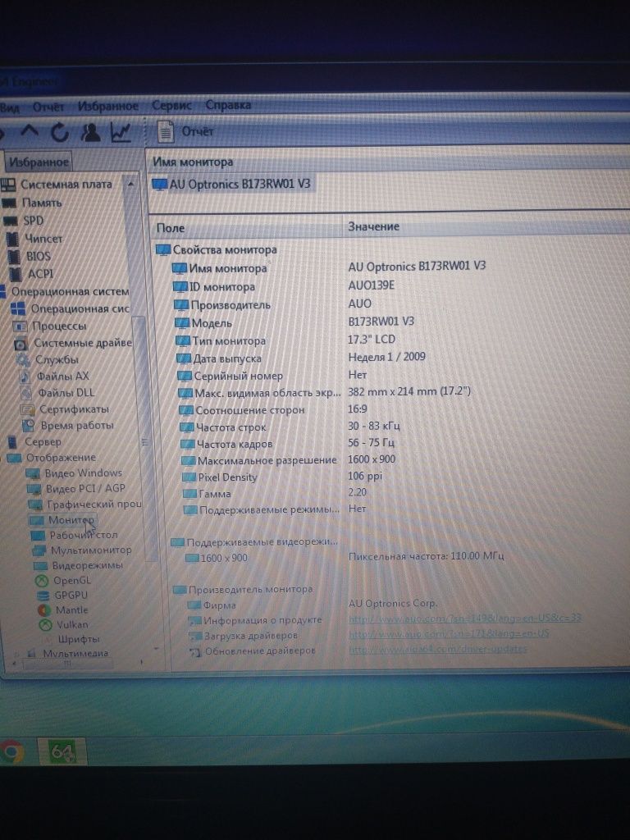Image resolution: width=630 pixels, height=840 pixels.
Task: Click the Видео PCI / AGP icon
Action: tap(34, 489)
